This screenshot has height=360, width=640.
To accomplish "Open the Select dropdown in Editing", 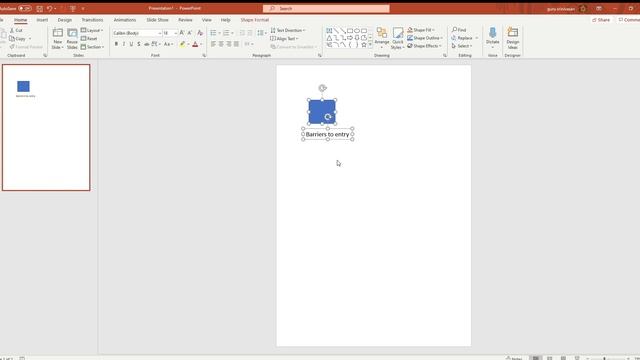I will click(462, 46).
